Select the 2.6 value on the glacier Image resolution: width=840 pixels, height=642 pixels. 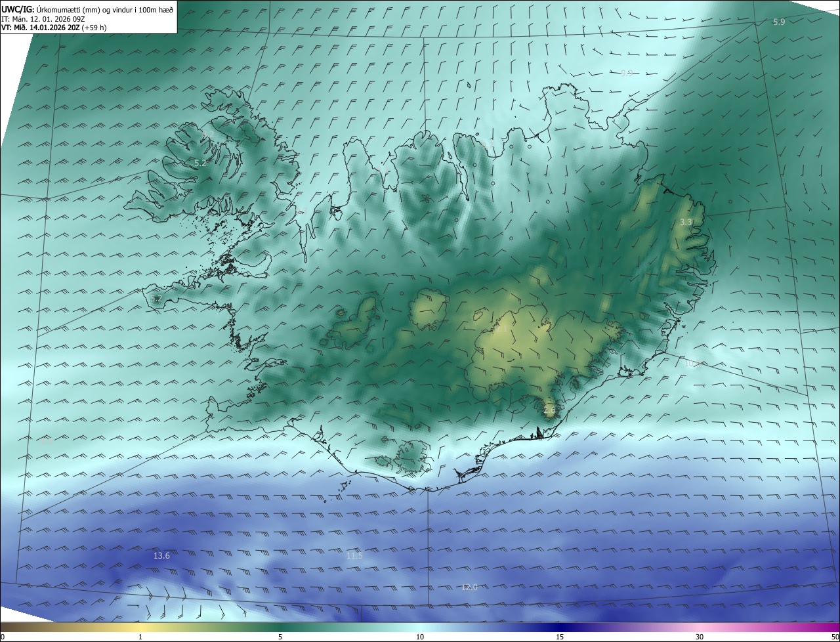[550, 410]
